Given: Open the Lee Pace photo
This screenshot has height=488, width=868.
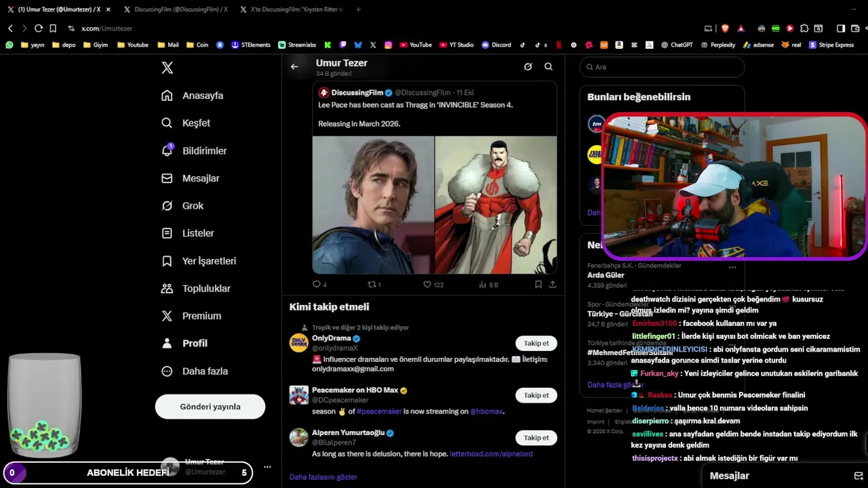Looking at the screenshot, I should (373, 205).
